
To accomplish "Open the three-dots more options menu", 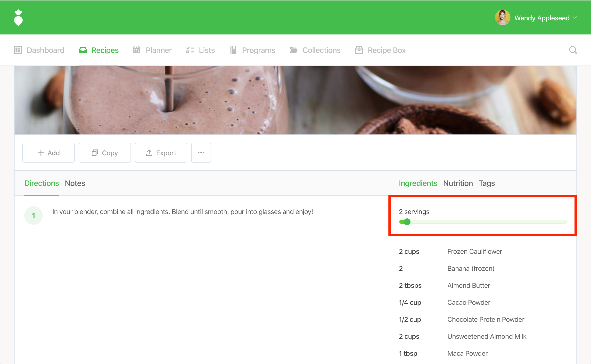I will tap(201, 153).
